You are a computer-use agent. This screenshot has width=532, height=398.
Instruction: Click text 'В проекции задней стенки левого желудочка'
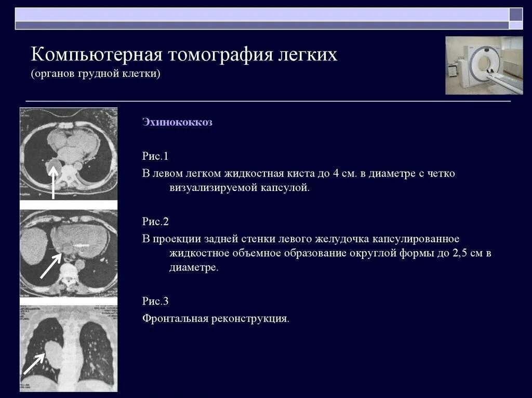[256, 239]
